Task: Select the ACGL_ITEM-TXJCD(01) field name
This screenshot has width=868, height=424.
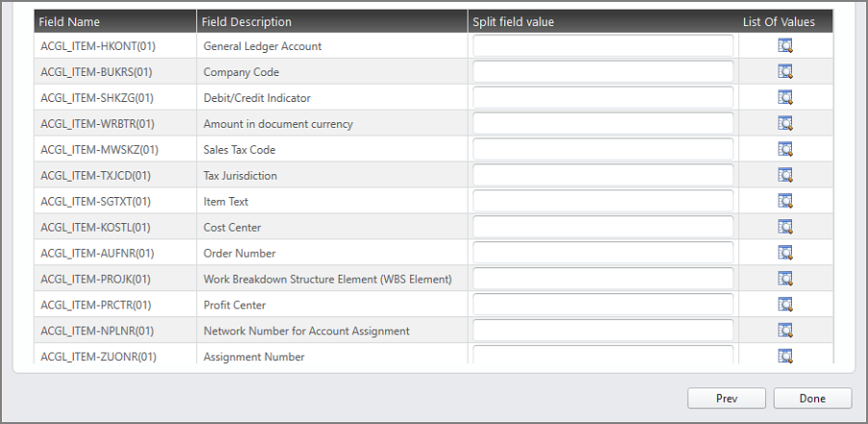Action: [x=96, y=176]
